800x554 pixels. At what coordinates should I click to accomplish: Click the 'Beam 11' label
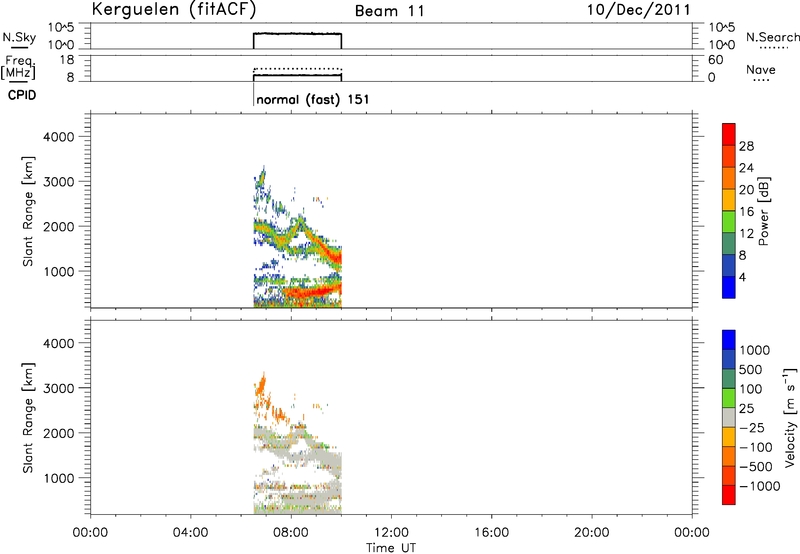390,11
